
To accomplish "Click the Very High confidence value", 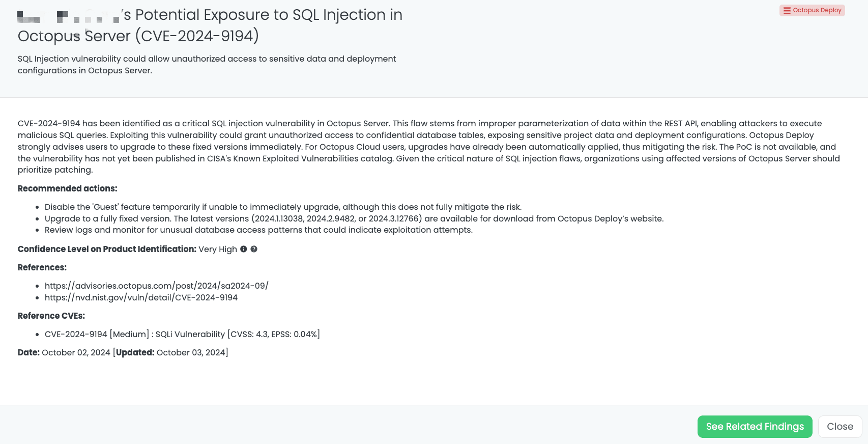I will pyautogui.click(x=218, y=249).
